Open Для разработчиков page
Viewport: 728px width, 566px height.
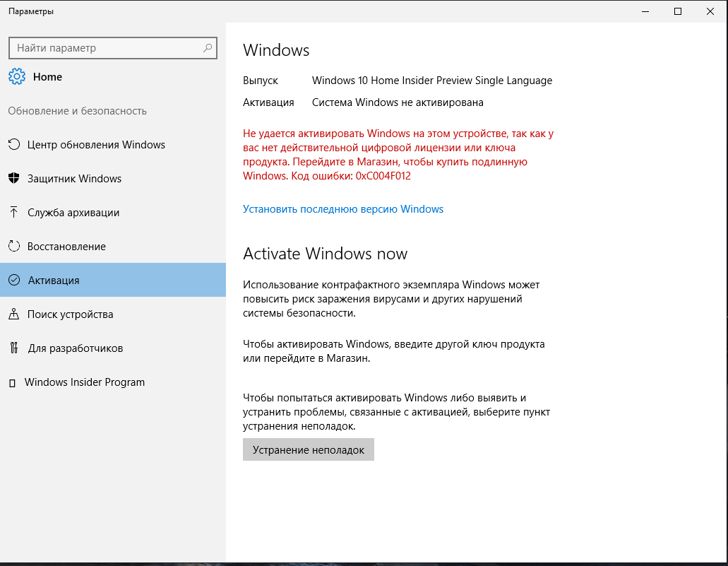point(113,348)
